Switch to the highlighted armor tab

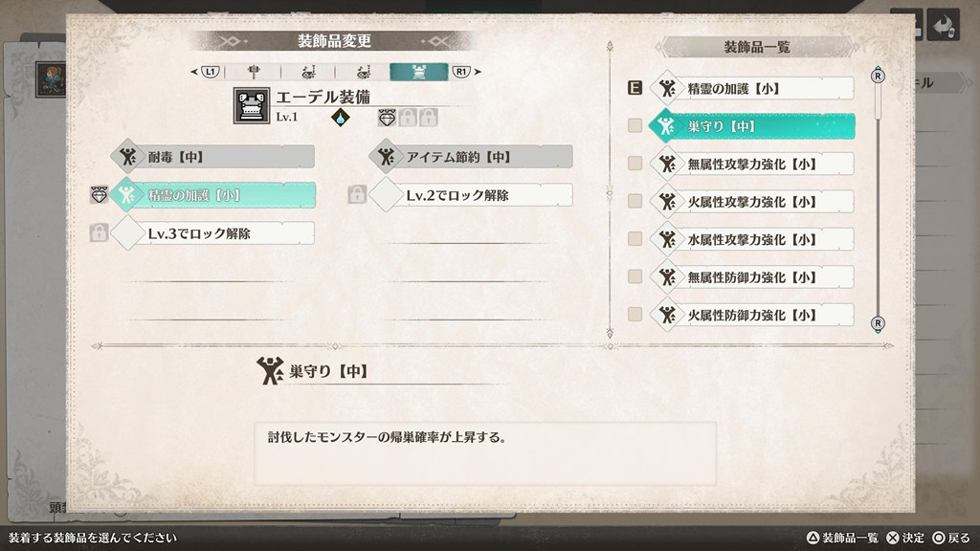(x=419, y=72)
